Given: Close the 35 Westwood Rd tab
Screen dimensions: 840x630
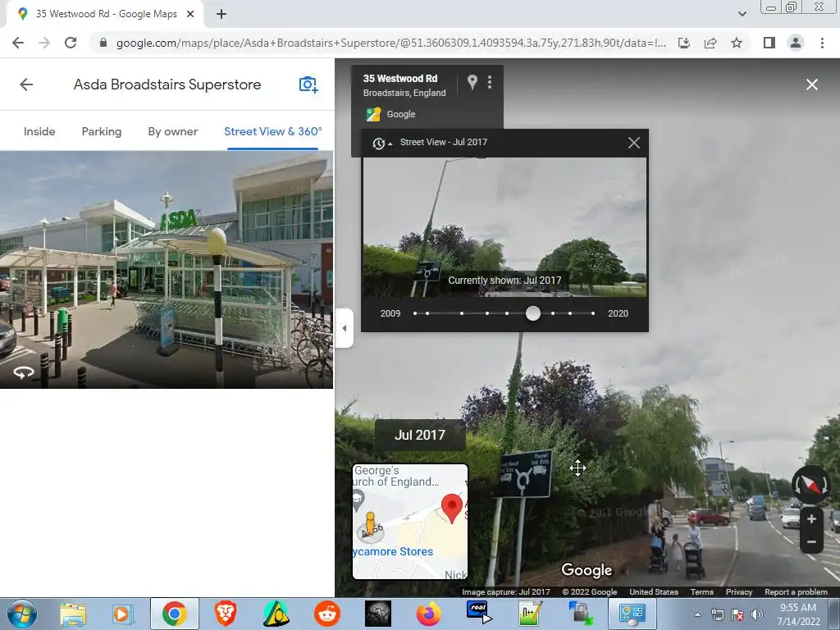Looking at the screenshot, I should click(190, 14).
